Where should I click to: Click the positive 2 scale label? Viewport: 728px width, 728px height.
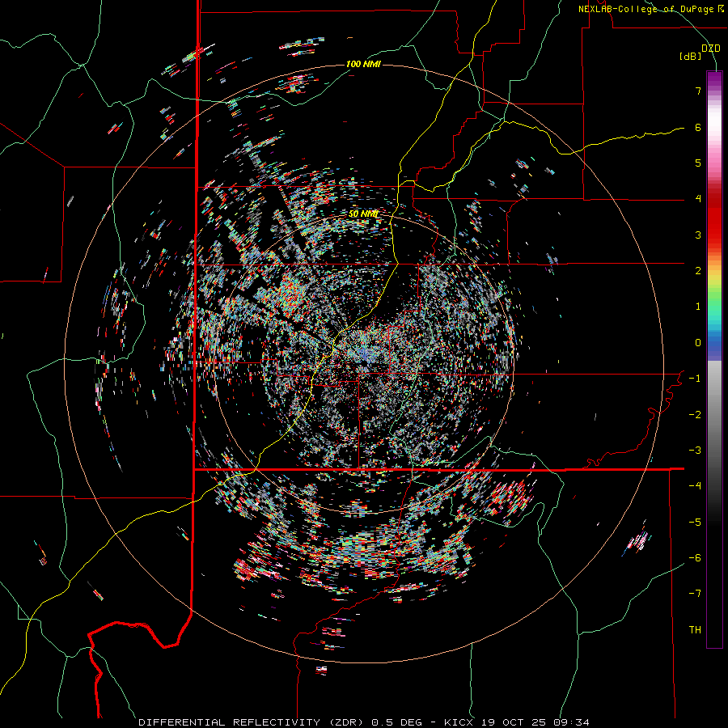[698, 271]
